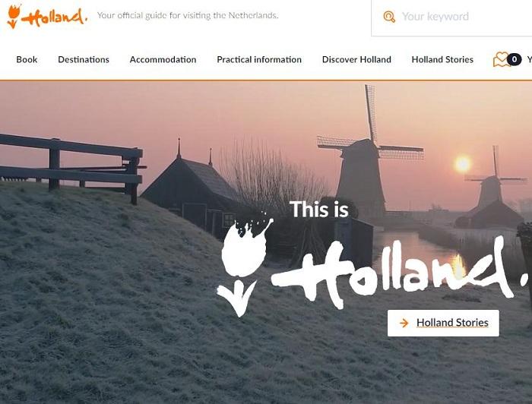The image size is (532, 404).
Task: Click the orange arrow beside Holland Stories
Action: pos(404,323)
